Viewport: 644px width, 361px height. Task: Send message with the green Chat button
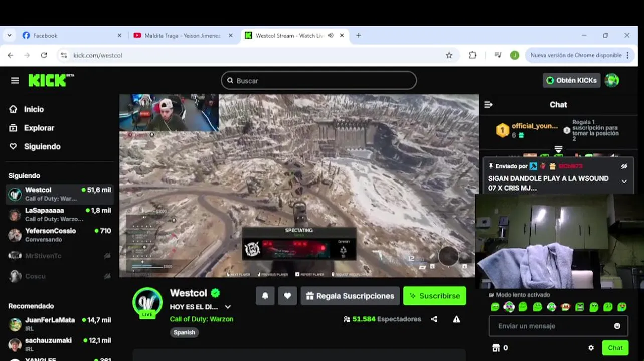click(615, 348)
